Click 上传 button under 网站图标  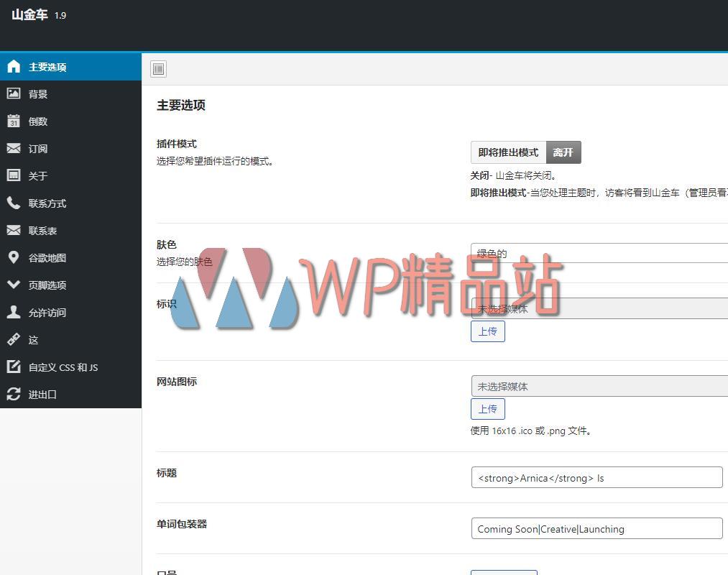(x=488, y=409)
